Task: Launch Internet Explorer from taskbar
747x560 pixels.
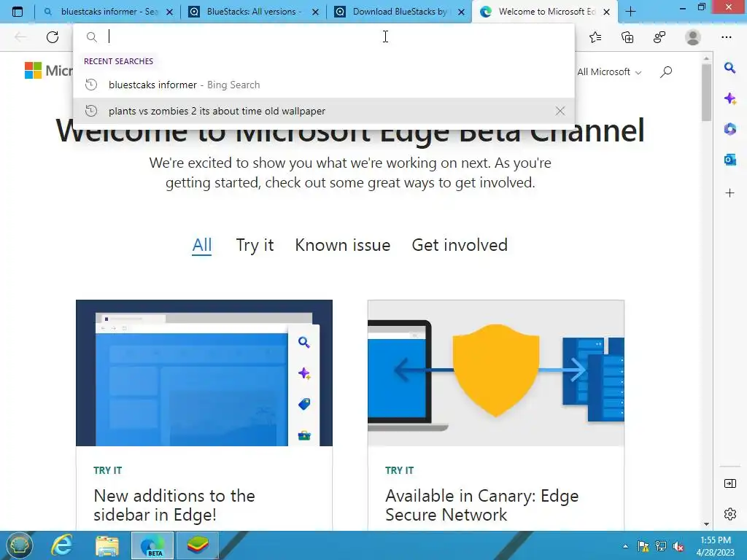Action: click(x=62, y=545)
